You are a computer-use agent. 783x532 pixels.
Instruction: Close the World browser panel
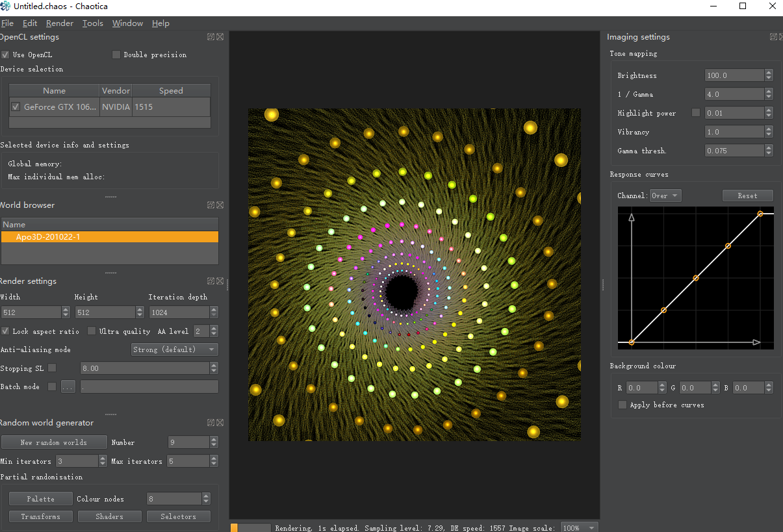[x=220, y=205]
